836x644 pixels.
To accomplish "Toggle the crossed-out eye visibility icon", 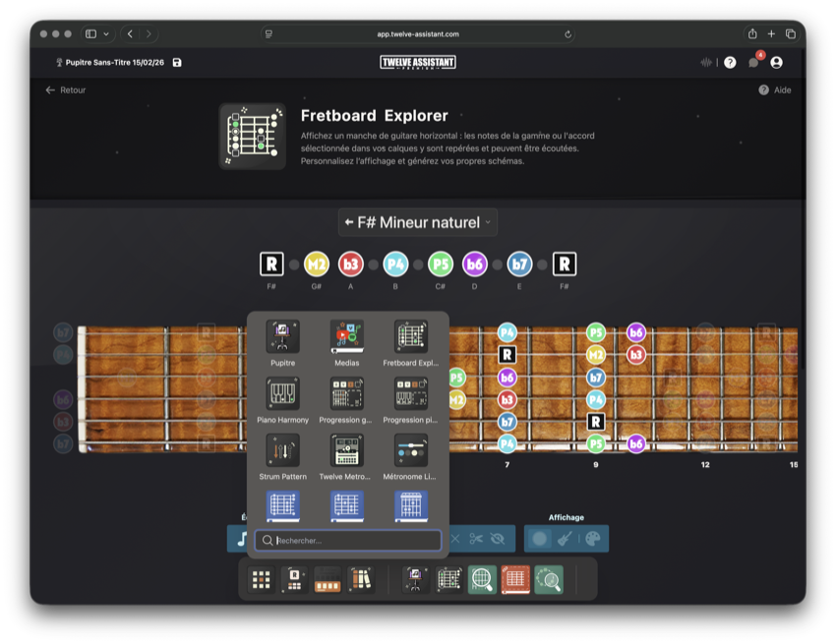I will pyautogui.click(x=498, y=539).
